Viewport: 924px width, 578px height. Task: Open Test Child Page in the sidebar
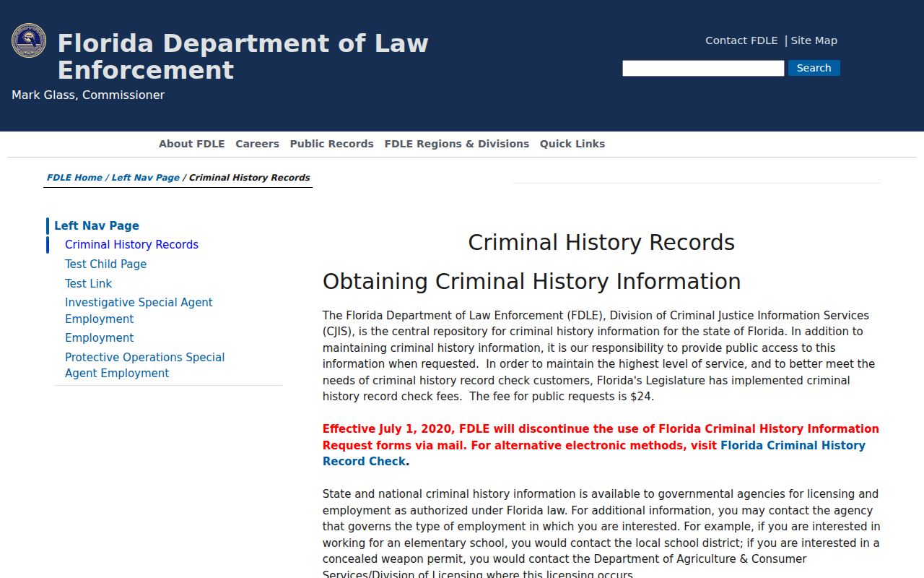click(x=105, y=264)
